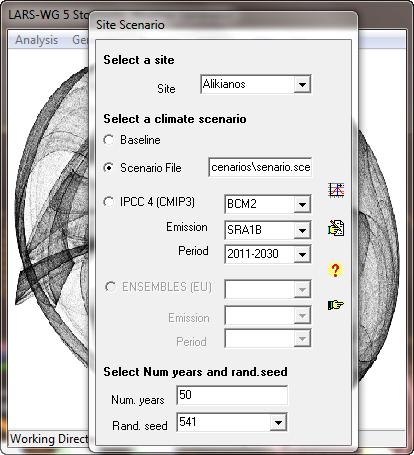Image resolution: width=414 pixels, height=455 pixels.
Task: Click the scenario file path field
Action: 260,167
